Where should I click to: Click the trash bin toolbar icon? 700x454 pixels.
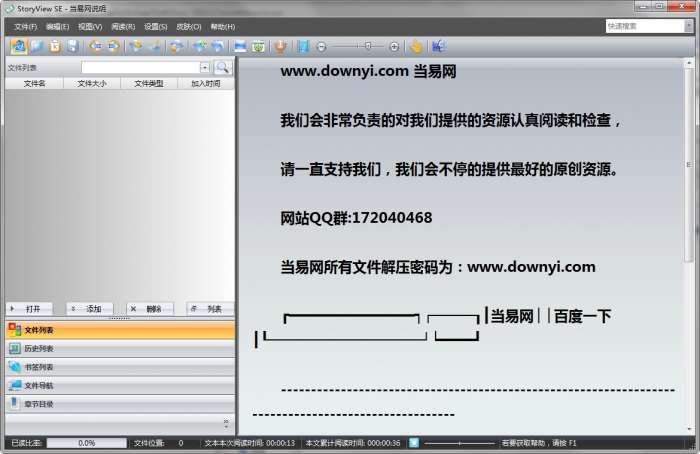55,46
